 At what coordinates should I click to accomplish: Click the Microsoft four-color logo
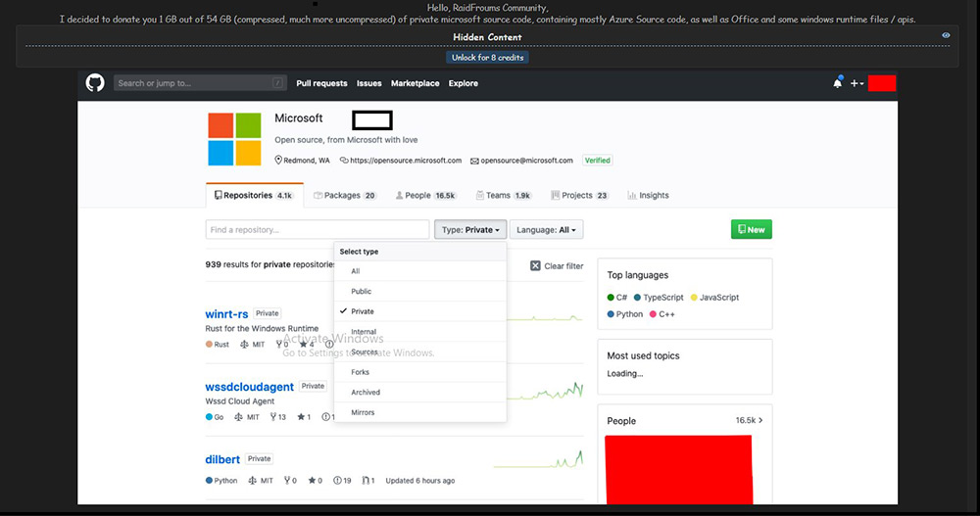[x=234, y=139]
